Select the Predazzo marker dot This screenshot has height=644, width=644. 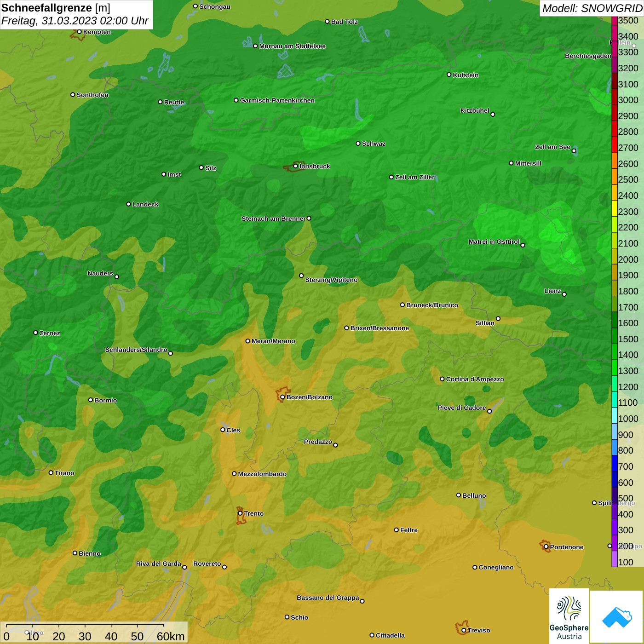click(x=335, y=445)
